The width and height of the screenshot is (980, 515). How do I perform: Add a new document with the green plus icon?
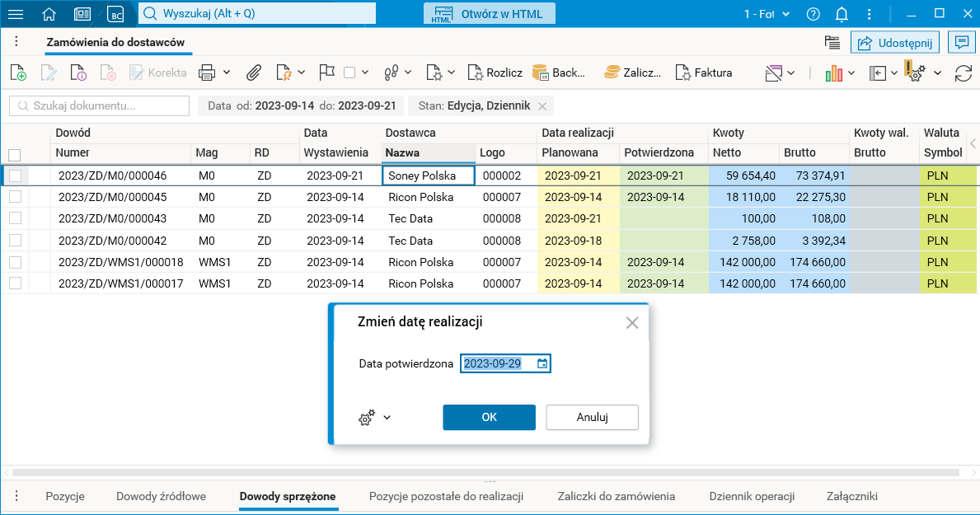(18, 73)
